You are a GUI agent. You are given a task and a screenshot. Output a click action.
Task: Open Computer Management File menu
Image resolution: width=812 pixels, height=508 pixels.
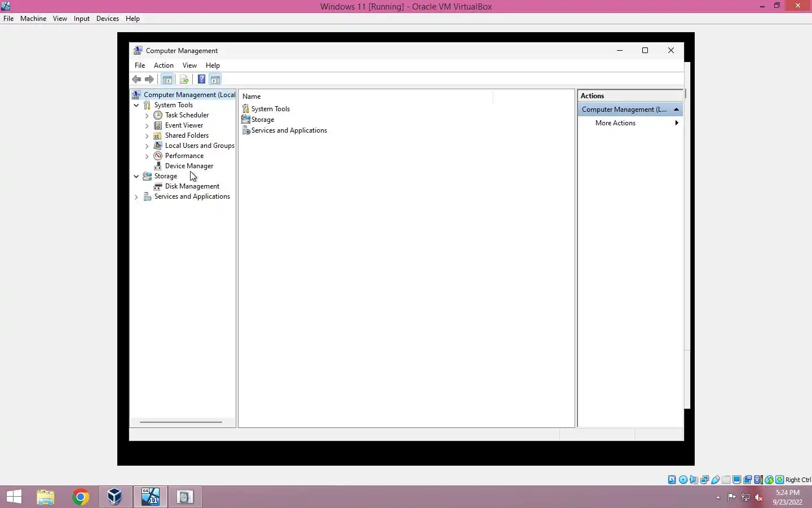140,65
